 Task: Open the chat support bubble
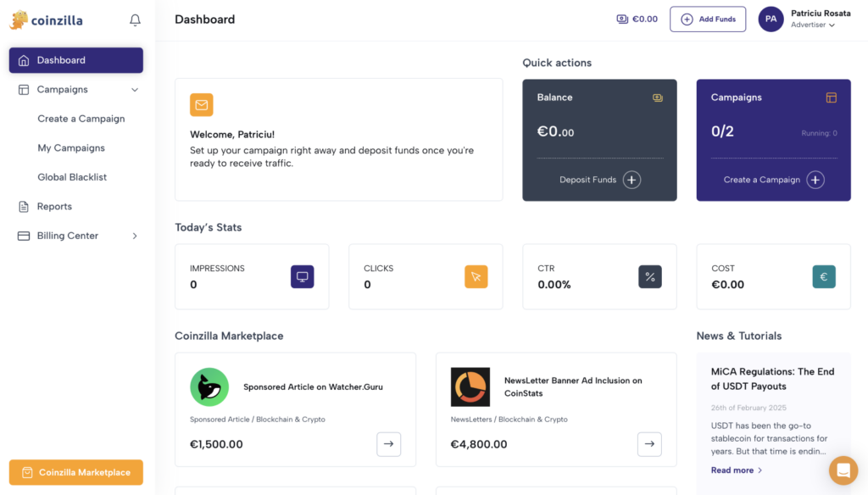pyautogui.click(x=843, y=470)
